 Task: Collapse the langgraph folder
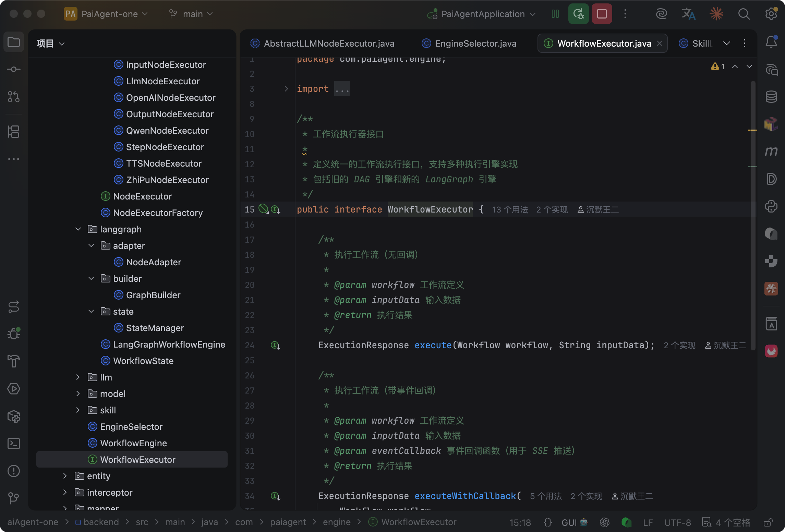(78, 229)
